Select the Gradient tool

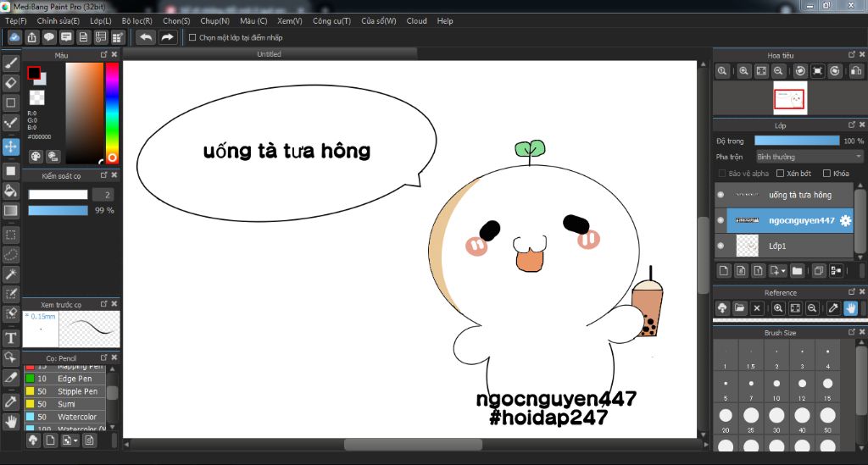tap(10, 211)
